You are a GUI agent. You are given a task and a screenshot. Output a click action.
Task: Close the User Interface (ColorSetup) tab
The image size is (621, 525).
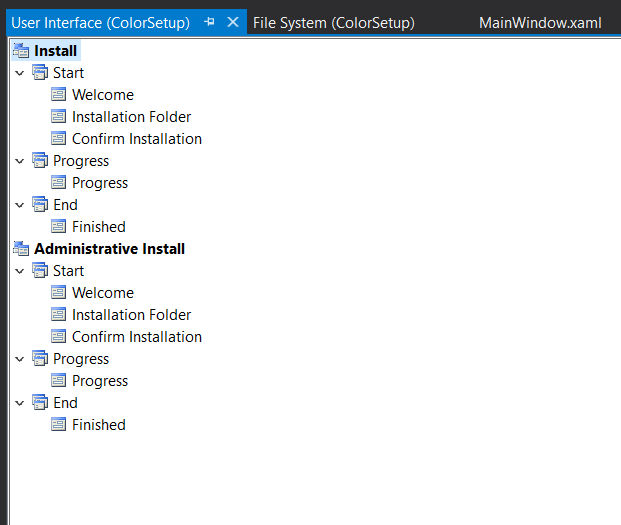233,22
